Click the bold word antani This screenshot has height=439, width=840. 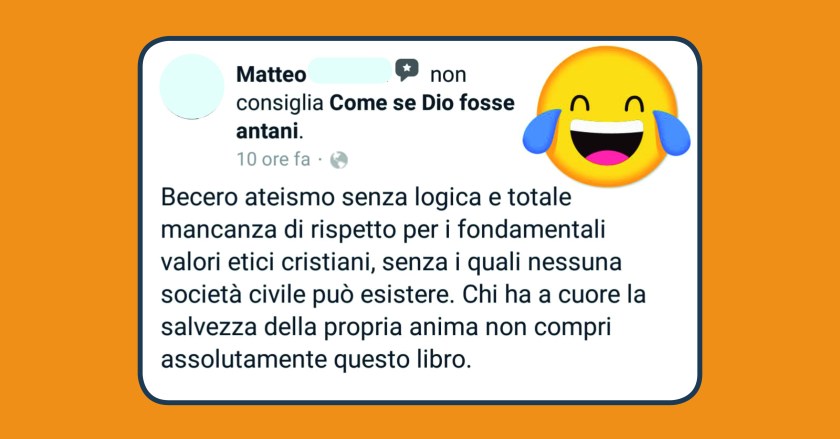pos(267,131)
